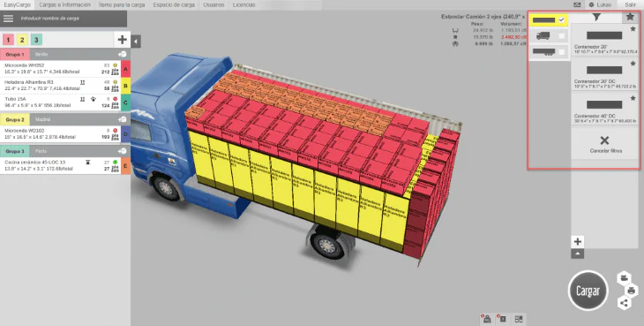Click red status dot on Microonda WD102
Image resolution: width=644 pixels, height=326 pixels.
coord(116,131)
